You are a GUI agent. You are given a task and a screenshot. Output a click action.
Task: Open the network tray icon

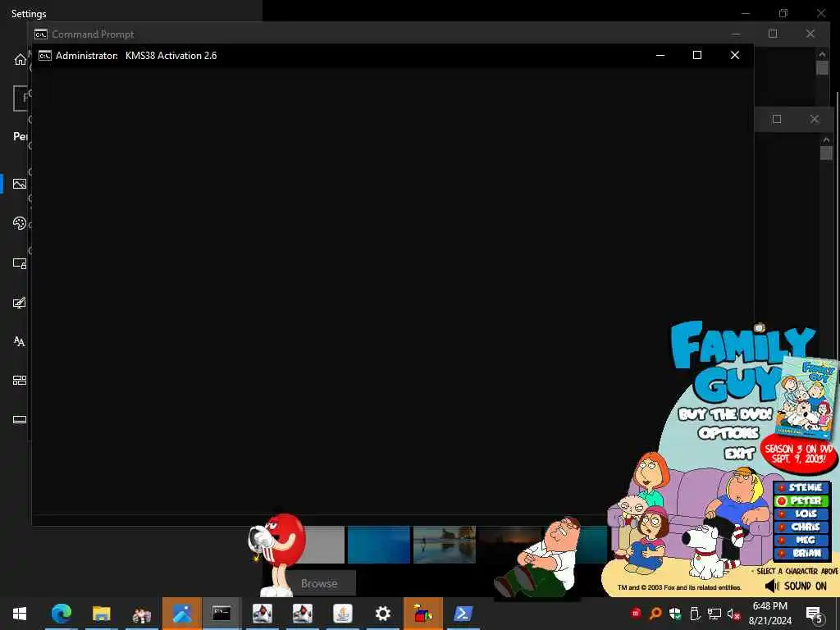click(x=714, y=614)
